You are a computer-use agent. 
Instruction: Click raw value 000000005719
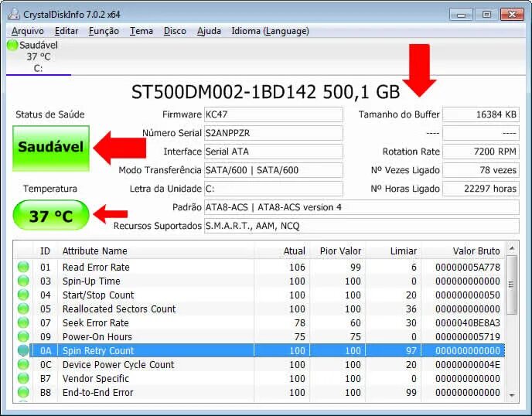(468, 337)
